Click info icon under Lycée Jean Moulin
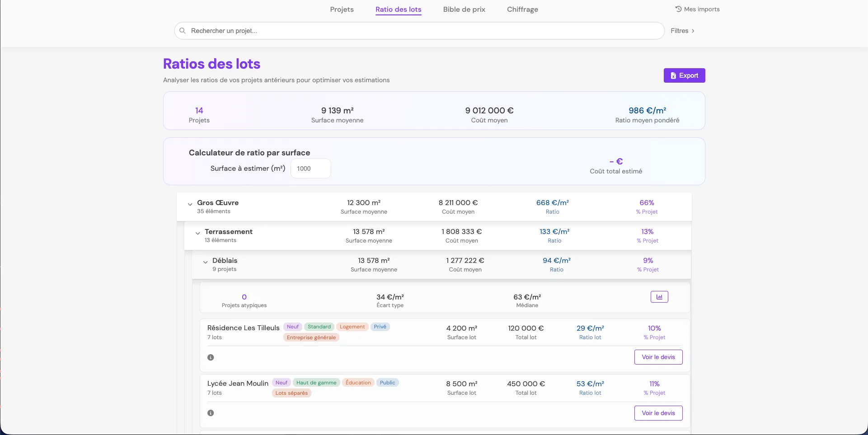The height and width of the screenshot is (435, 868). (211, 413)
